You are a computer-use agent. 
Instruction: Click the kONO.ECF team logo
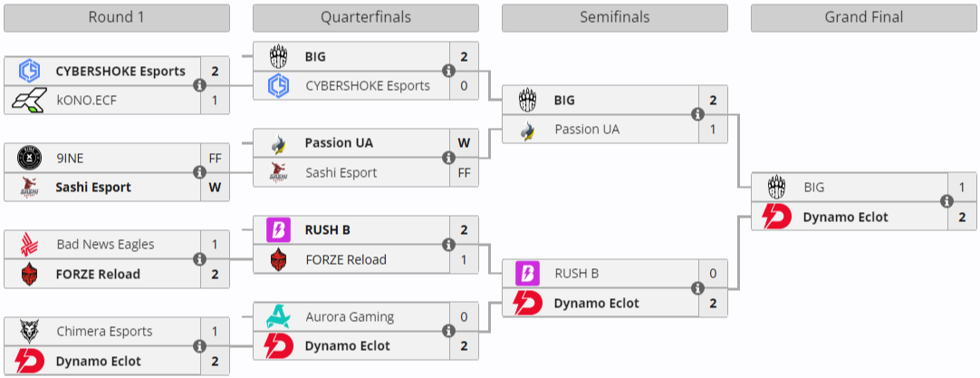[30, 100]
